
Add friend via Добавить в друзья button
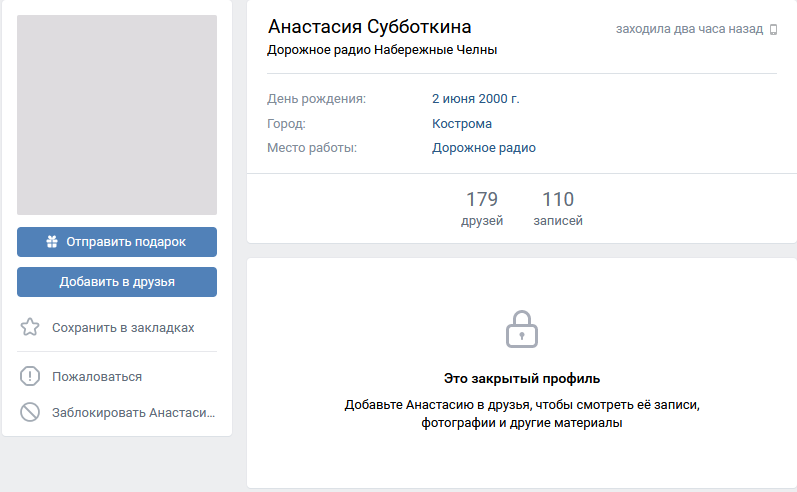pos(117,282)
